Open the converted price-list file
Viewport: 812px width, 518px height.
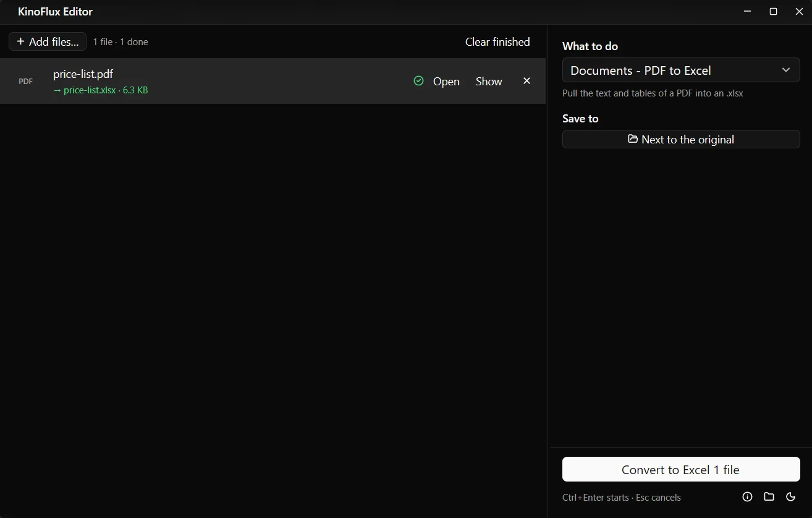click(446, 82)
